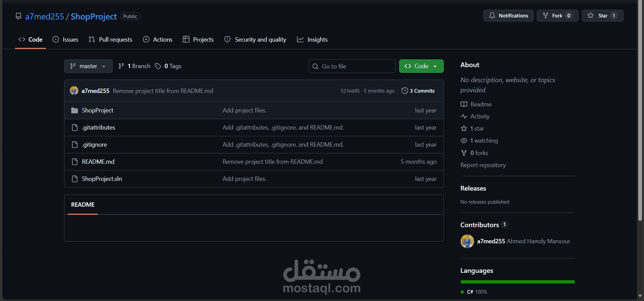
Task: Click the Pull requests tab icon
Action: [92, 39]
